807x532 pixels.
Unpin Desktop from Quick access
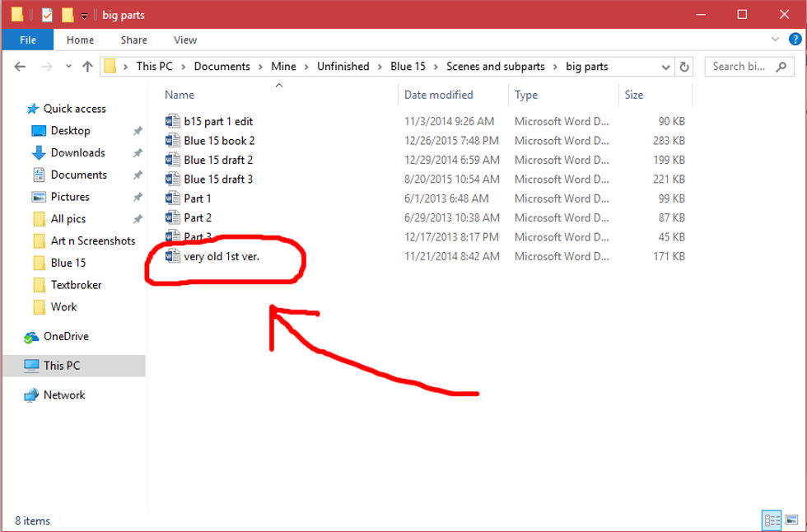(x=138, y=131)
